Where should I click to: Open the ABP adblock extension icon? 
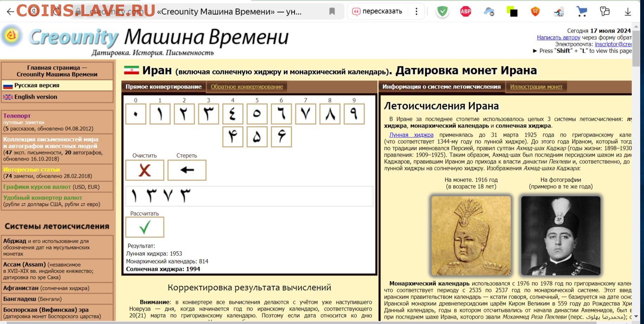coord(465,12)
